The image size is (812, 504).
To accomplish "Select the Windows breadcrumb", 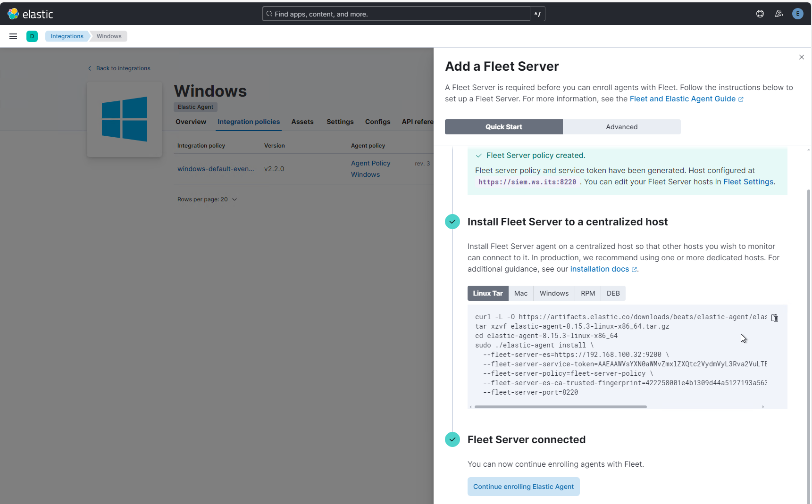I will pyautogui.click(x=109, y=36).
